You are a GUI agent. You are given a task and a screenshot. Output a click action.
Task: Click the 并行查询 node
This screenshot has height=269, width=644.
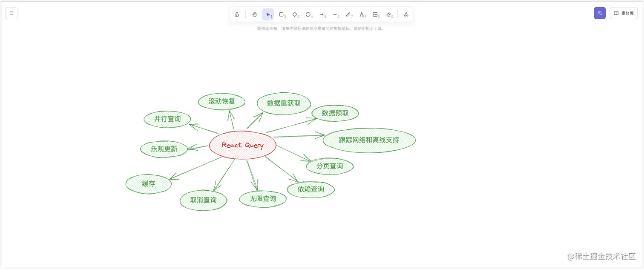tap(167, 119)
